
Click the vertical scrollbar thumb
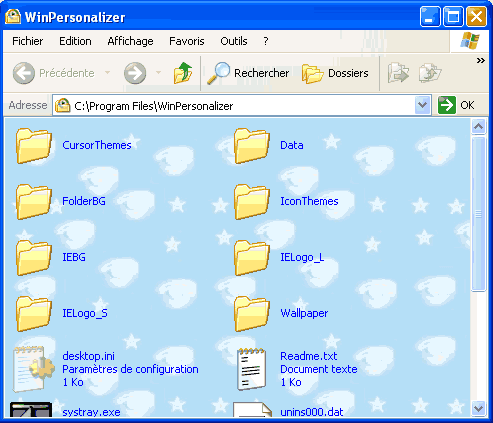(x=478, y=214)
